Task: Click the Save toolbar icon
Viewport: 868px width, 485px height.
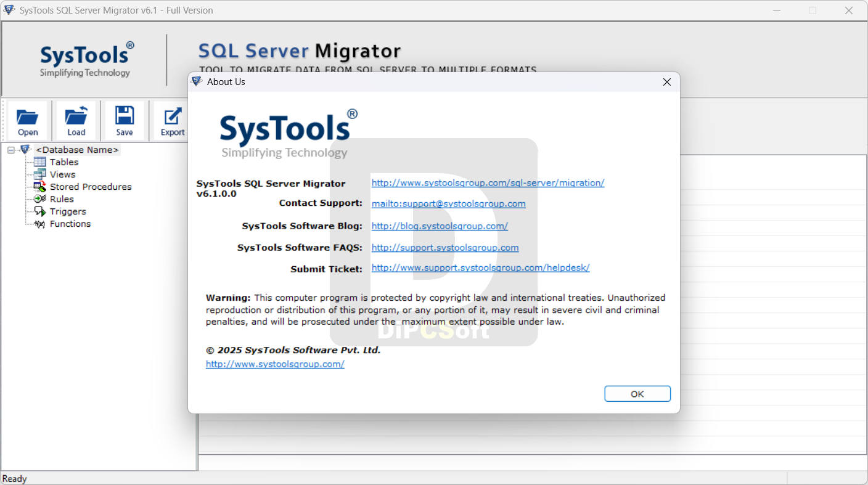Action: [125, 115]
